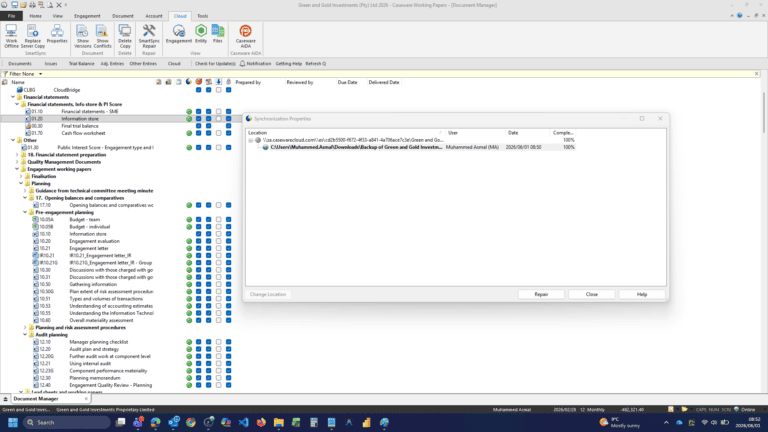The image size is (768, 432).
Task: Select 12.30 Planning memorandum row
Action: coord(96,378)
